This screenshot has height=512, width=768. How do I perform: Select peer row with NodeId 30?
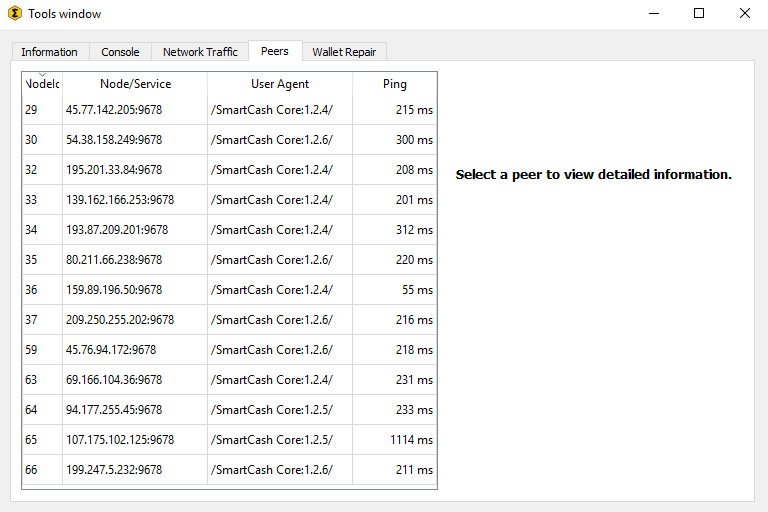[x=229, y=140]
